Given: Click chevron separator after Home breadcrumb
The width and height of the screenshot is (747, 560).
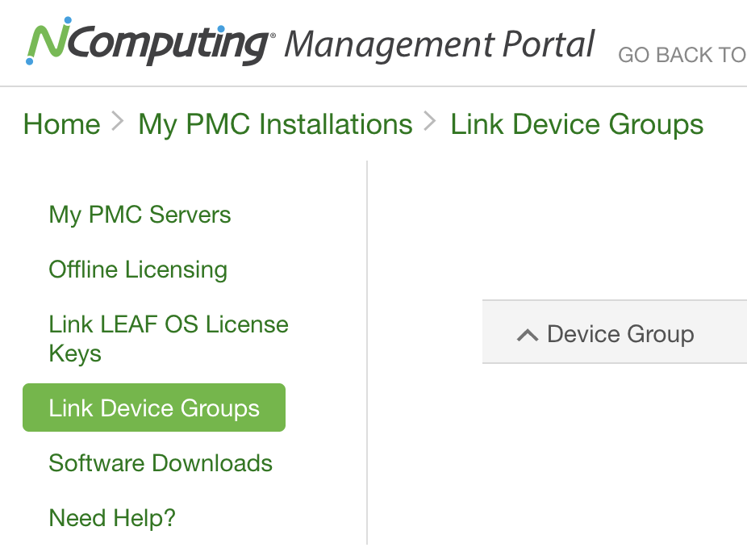Looking at the screenshot, I should click(x=118, y=121).
